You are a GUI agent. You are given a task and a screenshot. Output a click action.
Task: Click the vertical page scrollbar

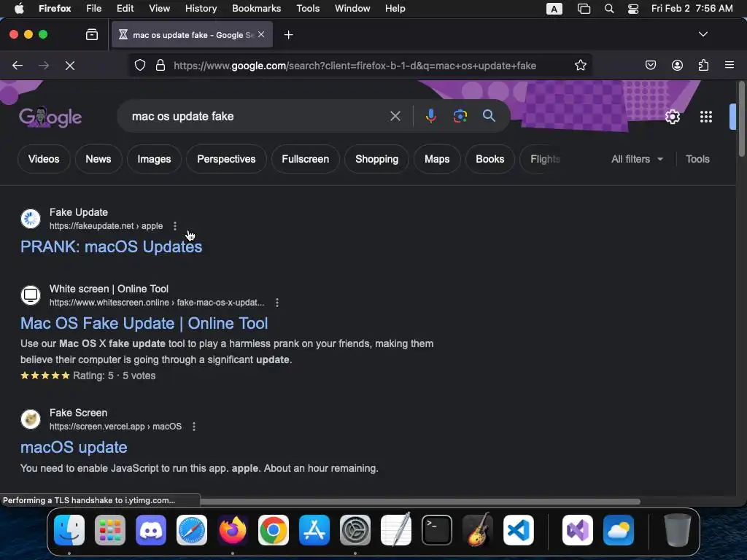tap(741, 119)
